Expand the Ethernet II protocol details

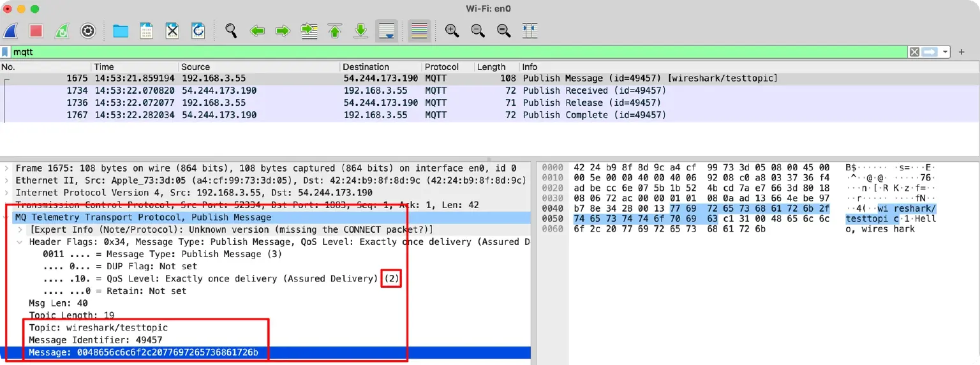[7, 181]
